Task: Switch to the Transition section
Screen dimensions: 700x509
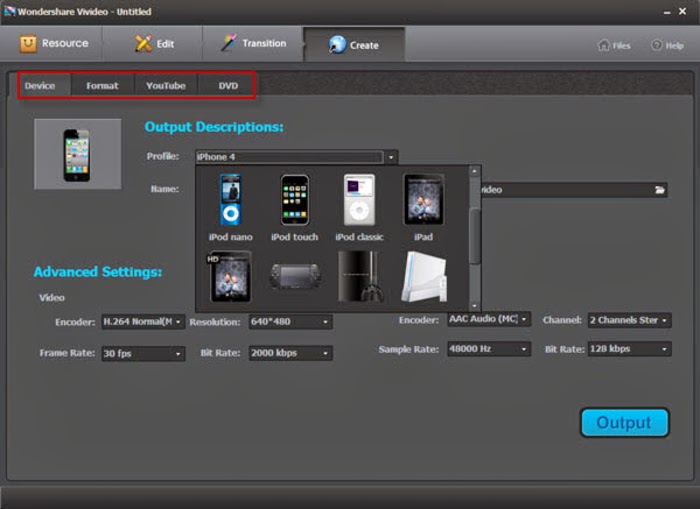Action: (253, 44)
